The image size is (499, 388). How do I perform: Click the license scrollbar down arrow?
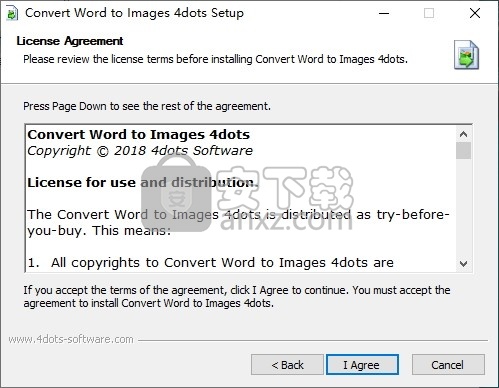pyautogui.click(x=463, y=264)
